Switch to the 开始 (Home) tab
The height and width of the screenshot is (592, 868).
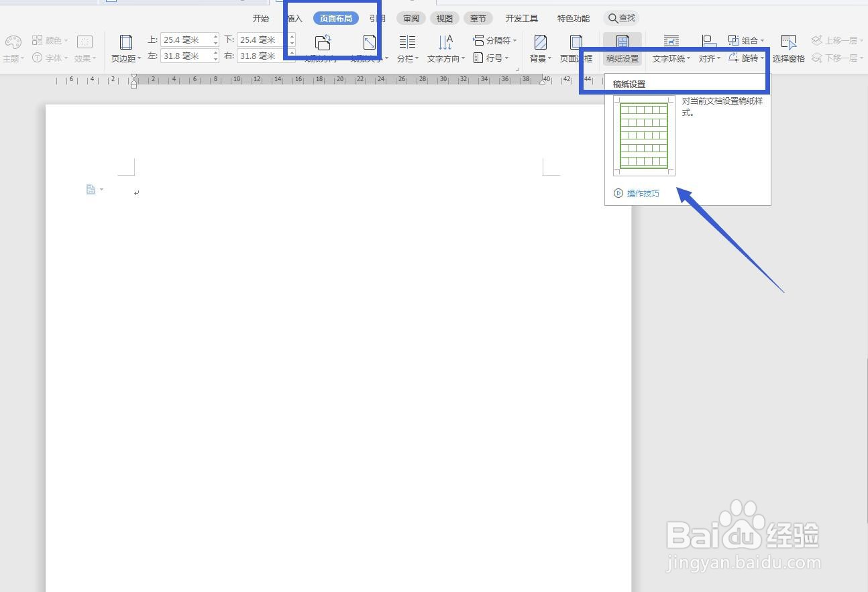click(x=261, y=18)
